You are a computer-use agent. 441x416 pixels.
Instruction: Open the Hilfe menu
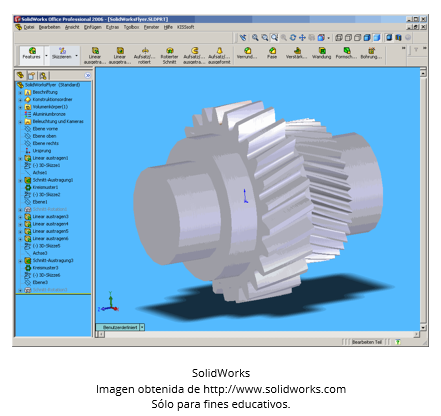(x=168, y=27)
